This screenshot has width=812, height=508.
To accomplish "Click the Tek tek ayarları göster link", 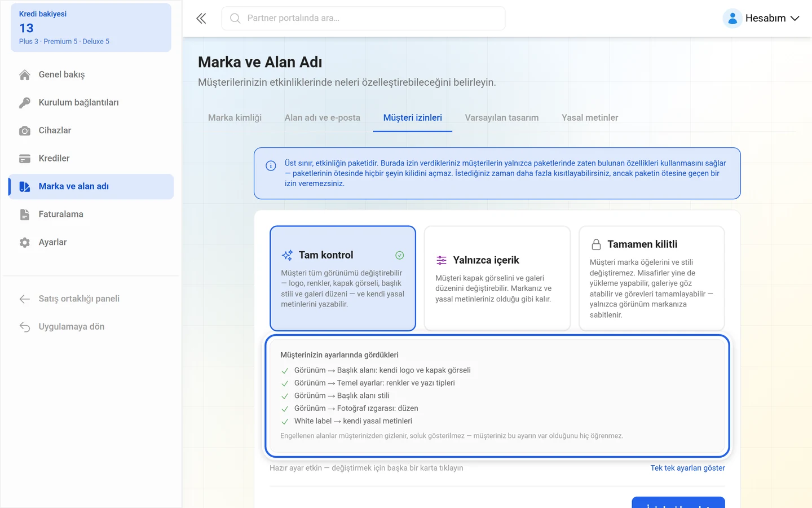I will tap(688, 468).
